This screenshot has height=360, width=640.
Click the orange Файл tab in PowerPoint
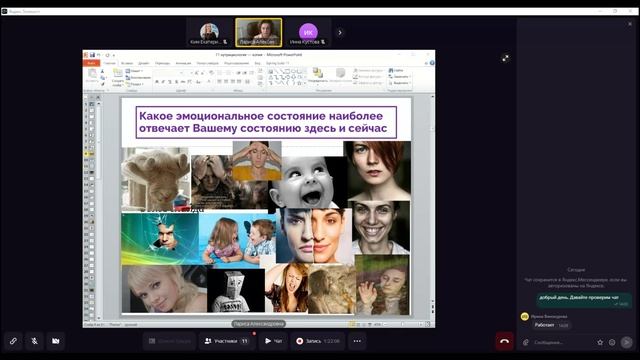(91, 63)
